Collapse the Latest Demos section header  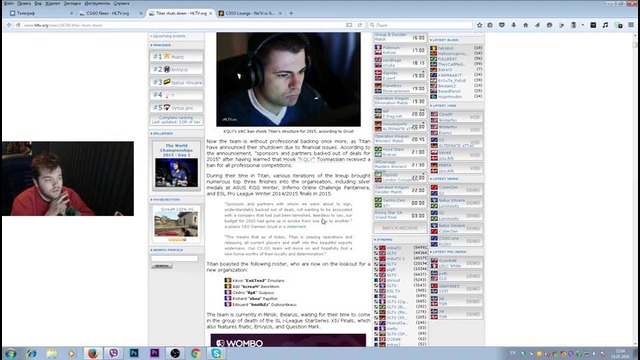pos(445,179)
